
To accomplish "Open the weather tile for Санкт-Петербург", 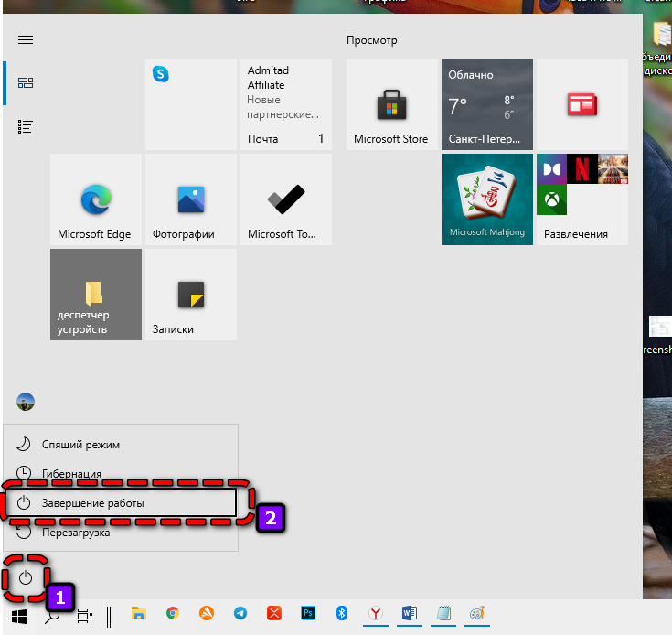I will (486, 104).
